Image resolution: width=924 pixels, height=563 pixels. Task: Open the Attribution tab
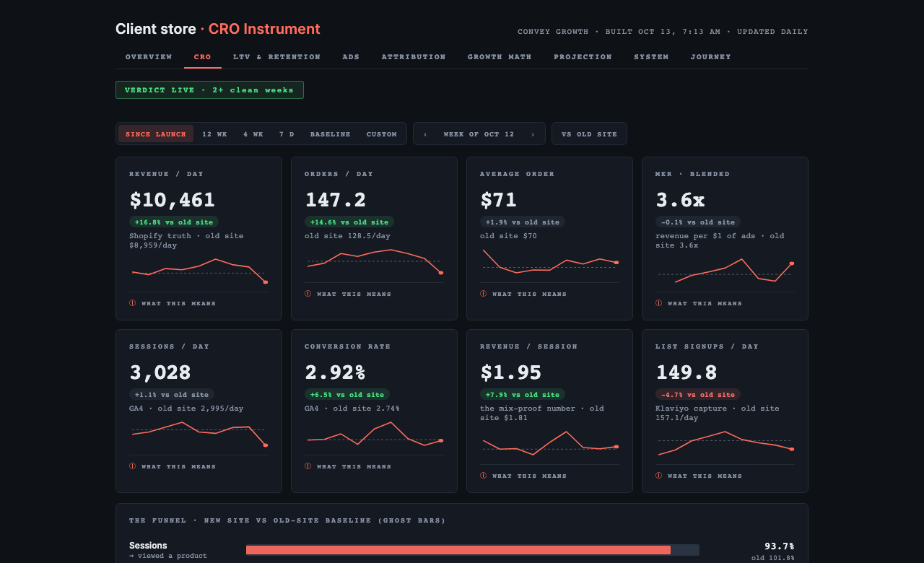tap(414, 57)
